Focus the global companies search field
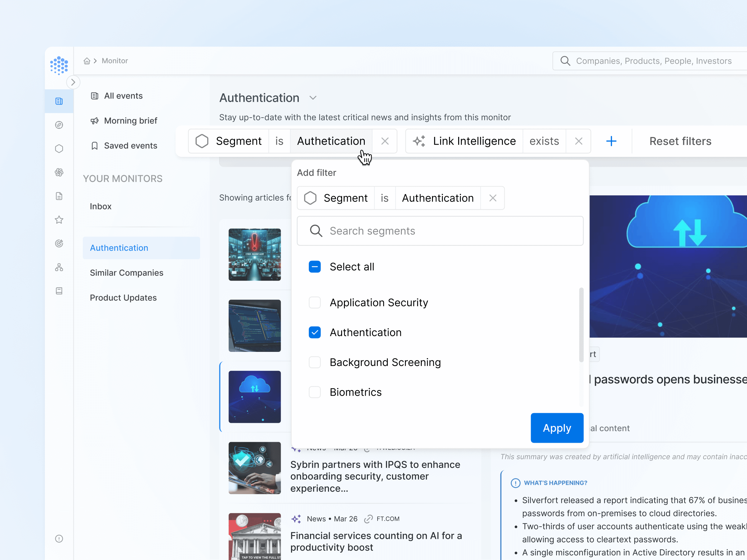Screen dimensions: 747x560 tap(649, 61)
